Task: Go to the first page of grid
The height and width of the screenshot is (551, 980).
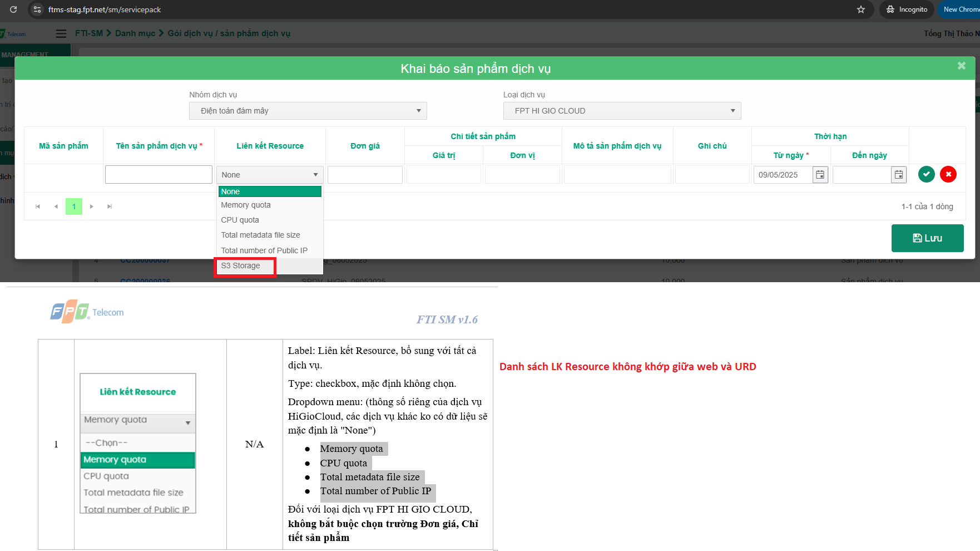Action: click(38, 206)
